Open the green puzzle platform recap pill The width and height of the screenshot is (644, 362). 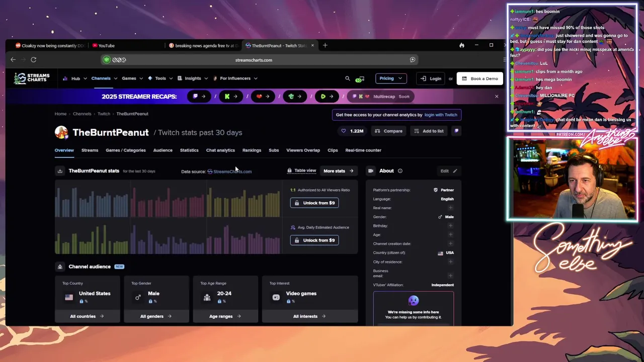click(x=295, y=97)
